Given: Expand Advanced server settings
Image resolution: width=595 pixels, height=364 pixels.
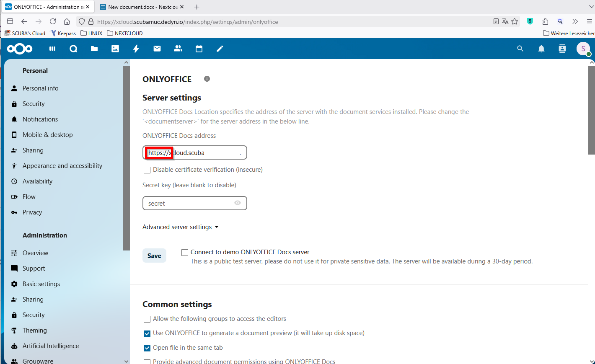Looking at the screenshot, I should pos(181,227).
